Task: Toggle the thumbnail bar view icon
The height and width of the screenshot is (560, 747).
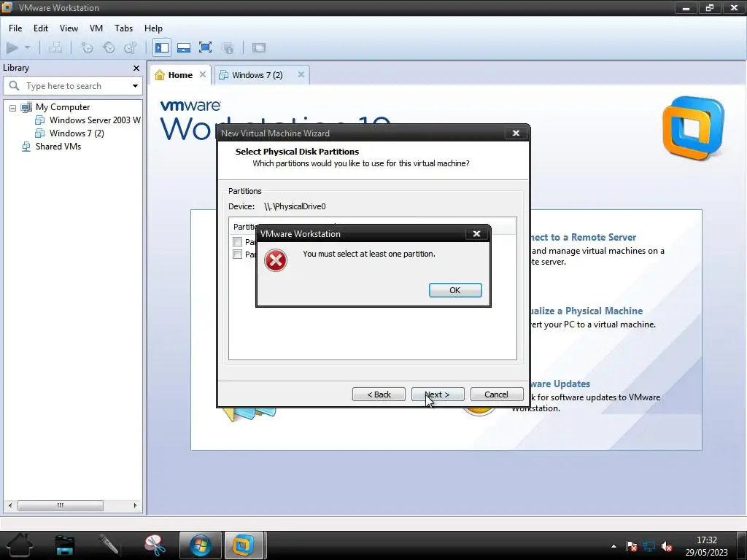Action: point(183,47)
